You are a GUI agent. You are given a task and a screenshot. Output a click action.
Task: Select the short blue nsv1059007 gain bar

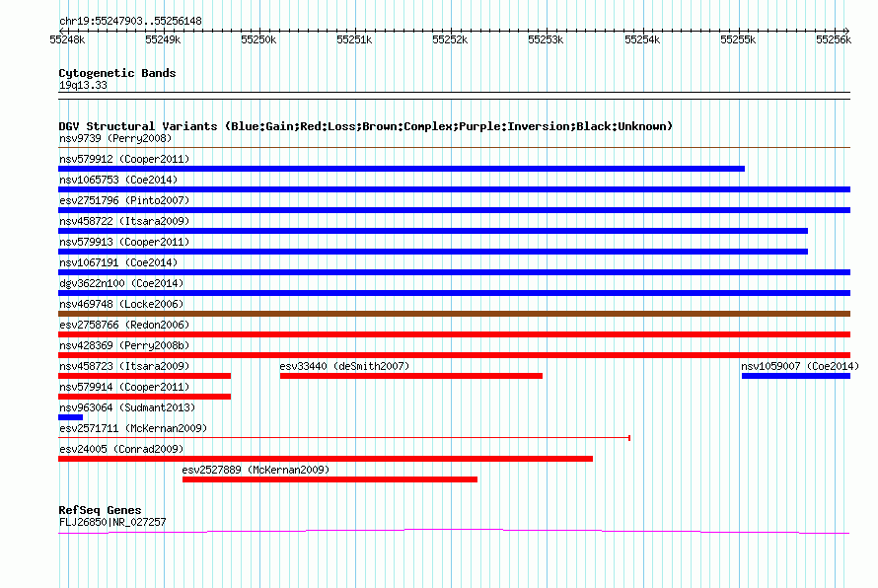pos(796,376)
